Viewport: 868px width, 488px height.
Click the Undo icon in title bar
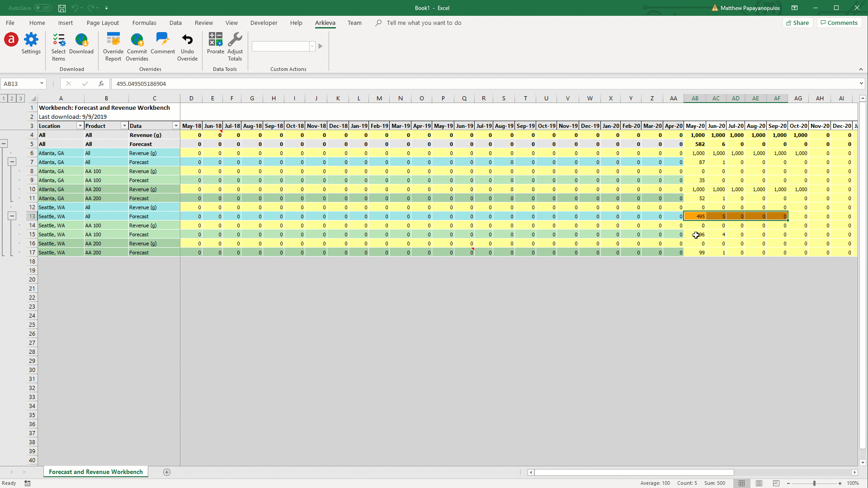(x=75, y=8)
